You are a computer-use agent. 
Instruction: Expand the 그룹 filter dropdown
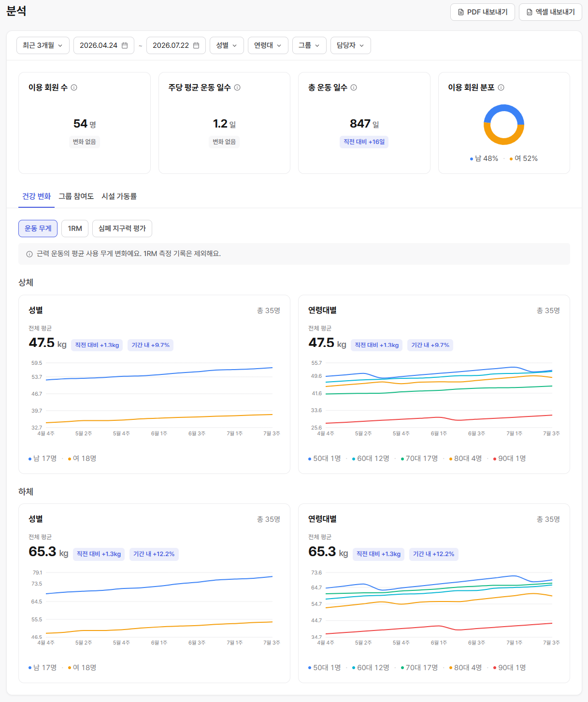click(x=309, y=45)
